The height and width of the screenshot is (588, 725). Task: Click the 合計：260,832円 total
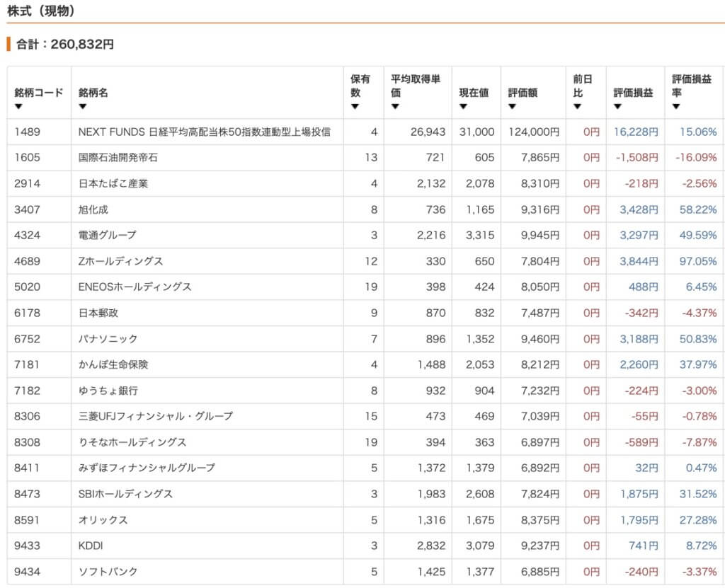(x=64, y=45)
